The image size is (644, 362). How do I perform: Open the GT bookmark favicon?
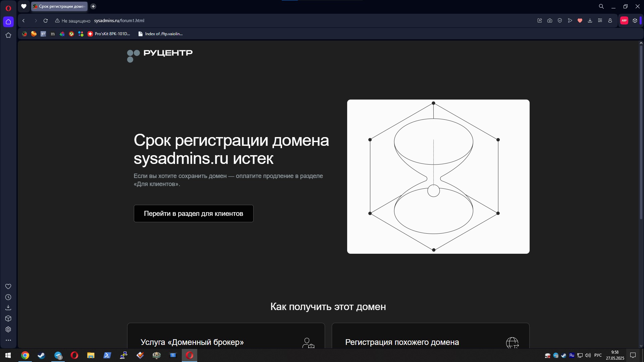click(43, 34)
